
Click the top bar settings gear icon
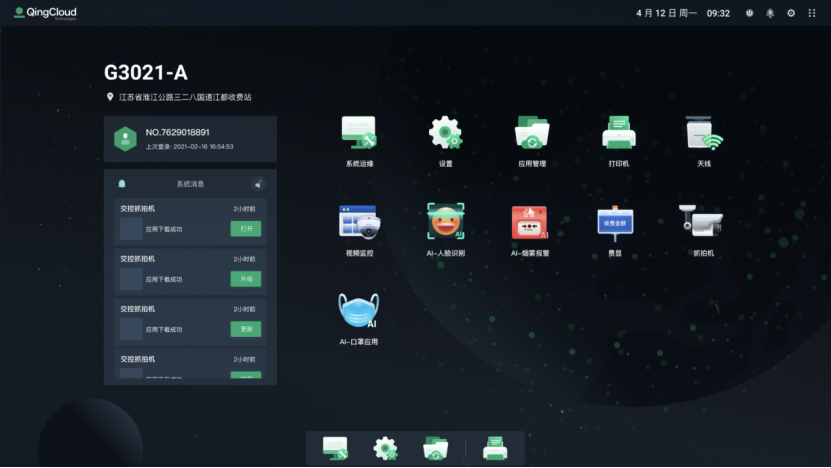791,13
